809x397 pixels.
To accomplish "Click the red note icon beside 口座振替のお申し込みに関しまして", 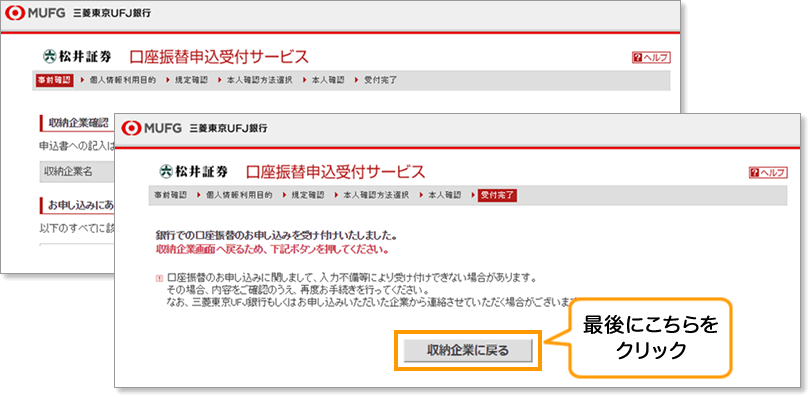I will coord(158,279).
